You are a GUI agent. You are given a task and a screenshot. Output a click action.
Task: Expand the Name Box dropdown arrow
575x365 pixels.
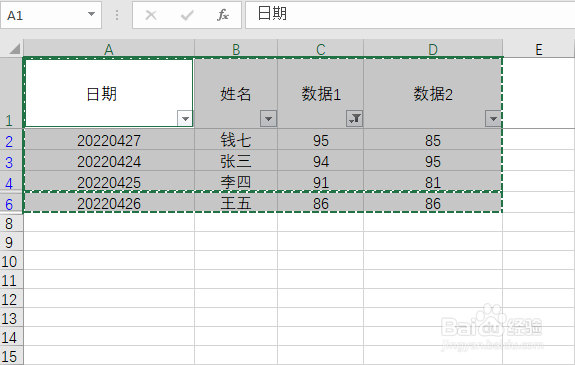(91, 14)
